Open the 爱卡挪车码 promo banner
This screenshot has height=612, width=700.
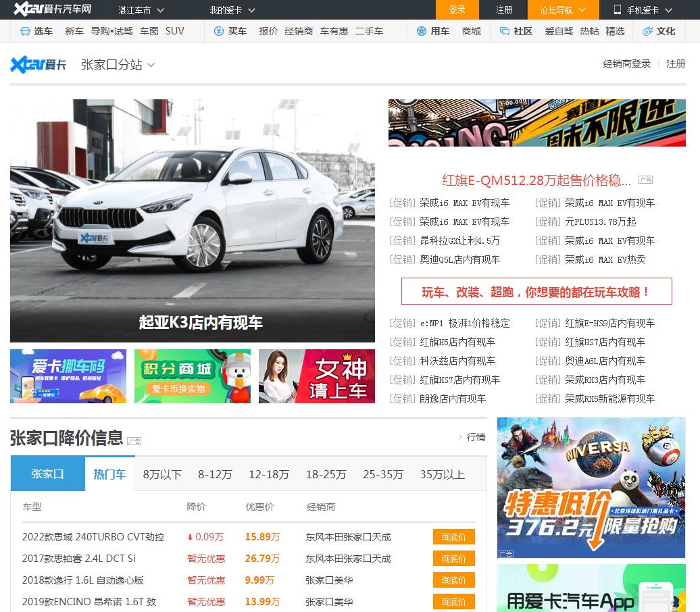(x=68, y=376)
